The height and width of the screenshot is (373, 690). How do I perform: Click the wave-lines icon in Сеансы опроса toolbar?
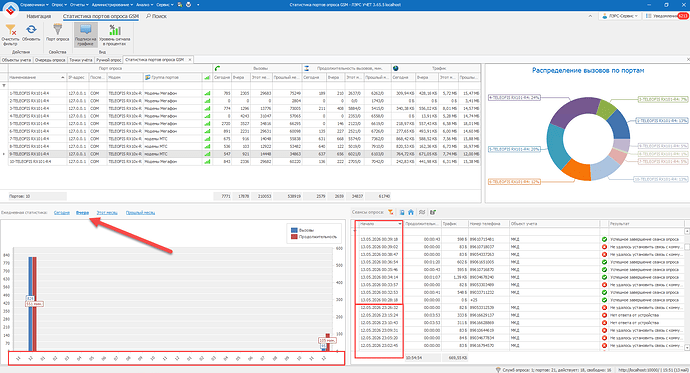[x=422, y=212]
